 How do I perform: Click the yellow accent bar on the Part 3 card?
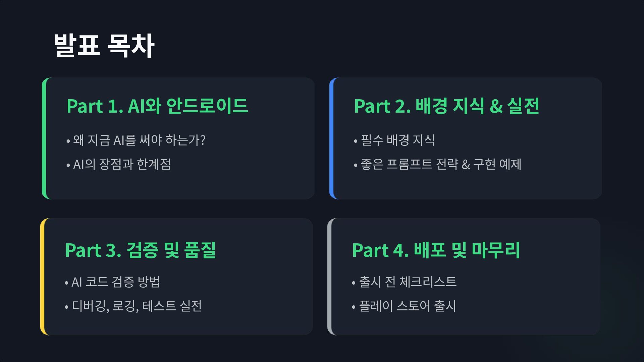43,277
